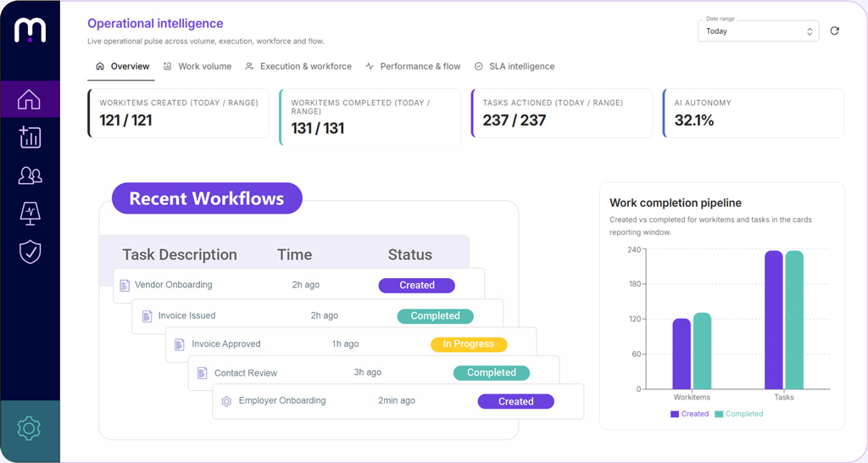Image resolution: width=868 pixels, height=463 pixels.
Task: Click the document icon beside Contact Review
Action: [x=202, y=373]
